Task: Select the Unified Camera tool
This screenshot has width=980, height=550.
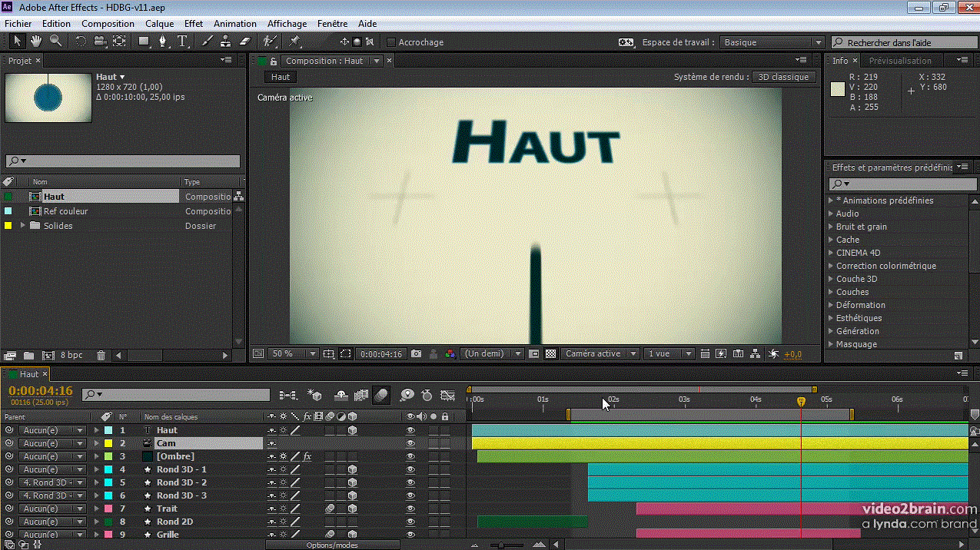Action: [x=100, y=41]
